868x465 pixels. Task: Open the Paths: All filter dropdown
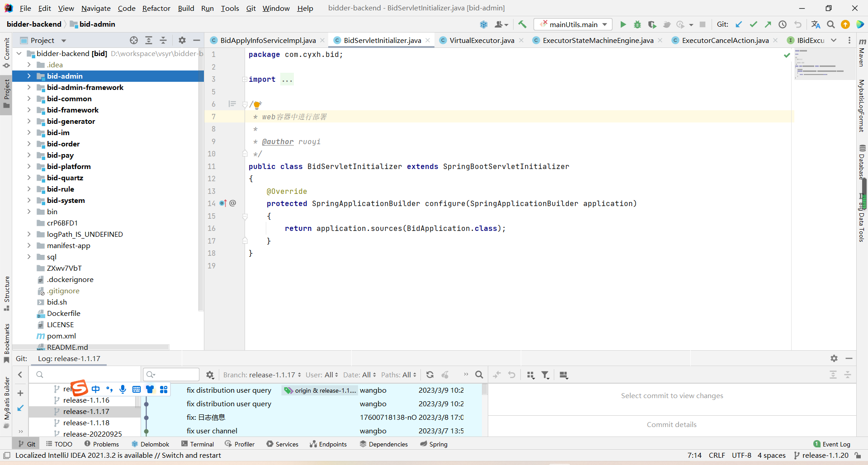point(399,375)
